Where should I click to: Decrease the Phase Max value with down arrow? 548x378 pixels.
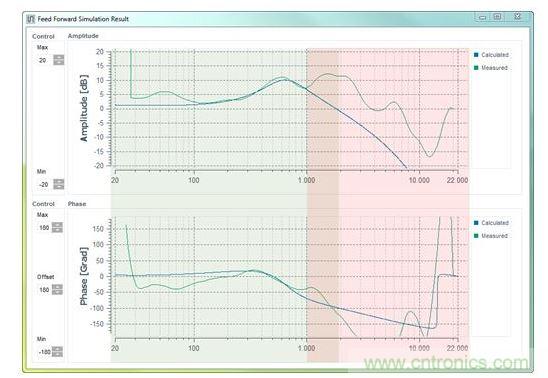57,230
